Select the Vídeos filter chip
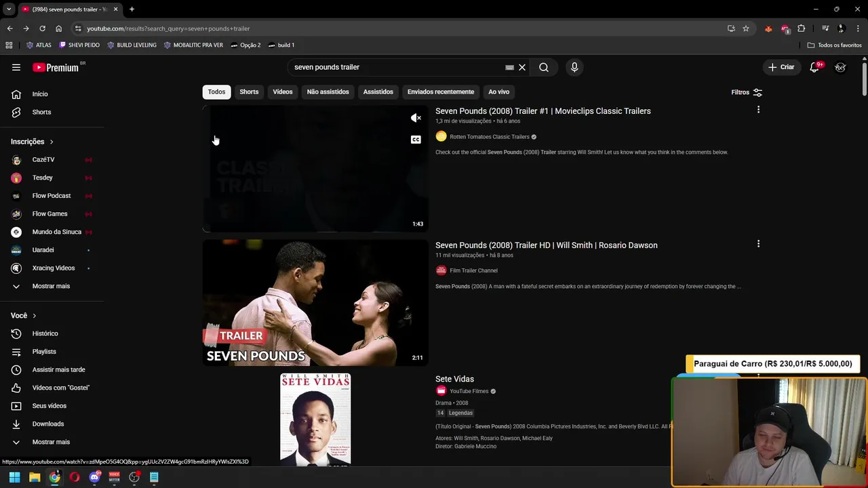868x488 pixels. (x=283, y=91)
